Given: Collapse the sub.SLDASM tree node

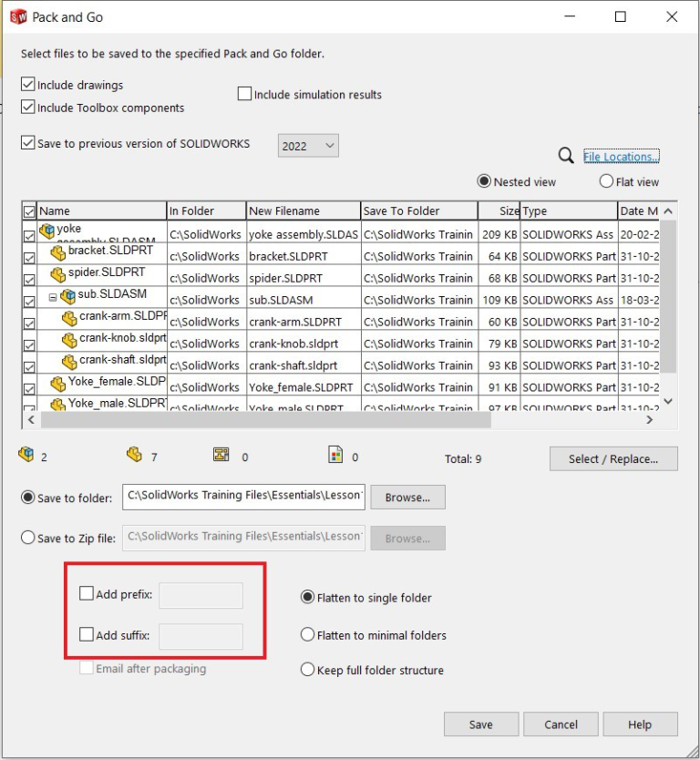Looking at the screenshot, I should point(53,298).
